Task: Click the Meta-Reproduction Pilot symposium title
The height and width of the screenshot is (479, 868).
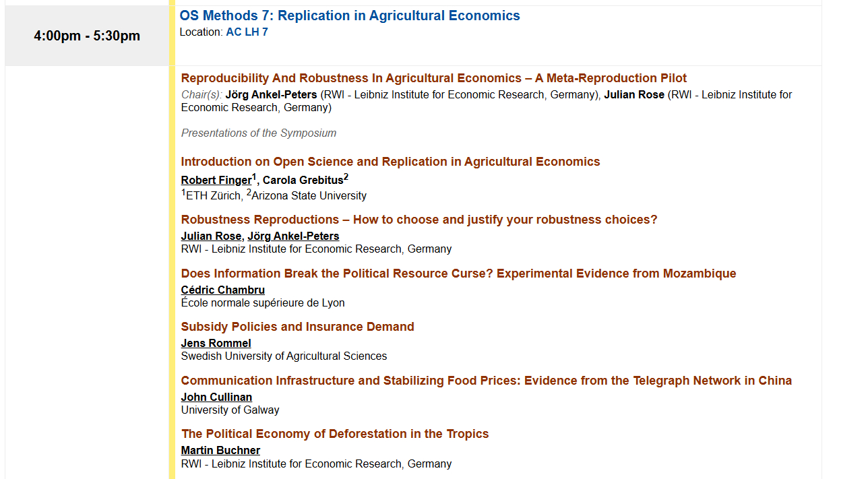Action: pos(433,78)
